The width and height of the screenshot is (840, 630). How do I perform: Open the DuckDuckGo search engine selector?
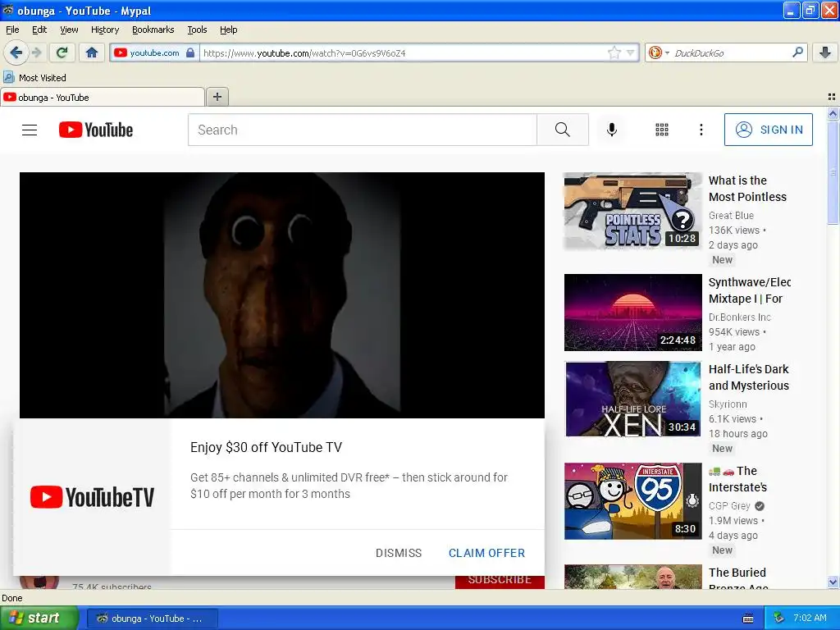659,52
